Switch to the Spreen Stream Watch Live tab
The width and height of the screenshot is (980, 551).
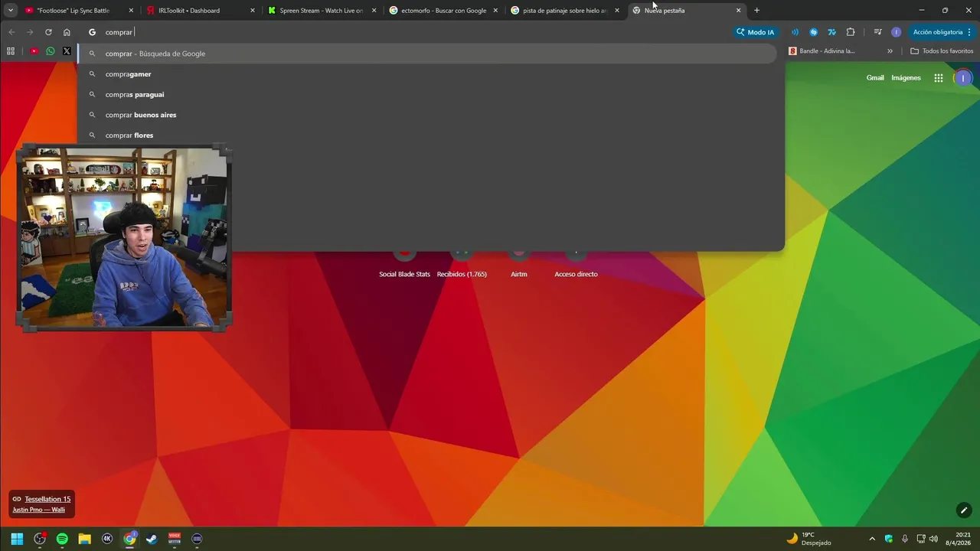(323, 11)
